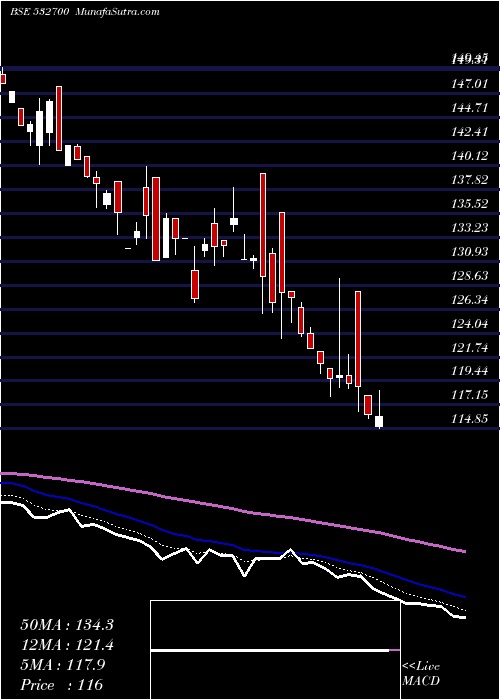Select the 124.04 price level label
500x700 pixels.
click(x=469, y=324)
